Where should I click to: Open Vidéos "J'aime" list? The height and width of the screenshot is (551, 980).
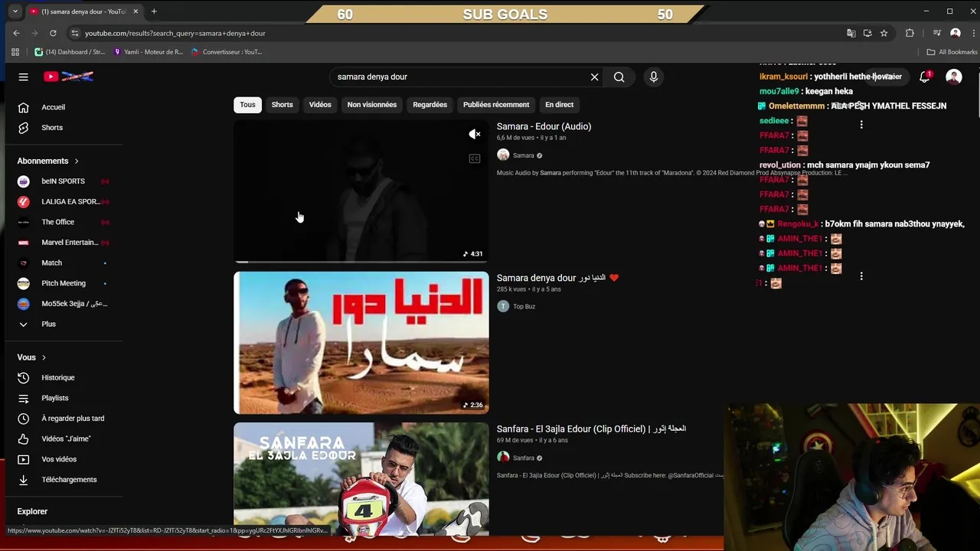[66, 439]
